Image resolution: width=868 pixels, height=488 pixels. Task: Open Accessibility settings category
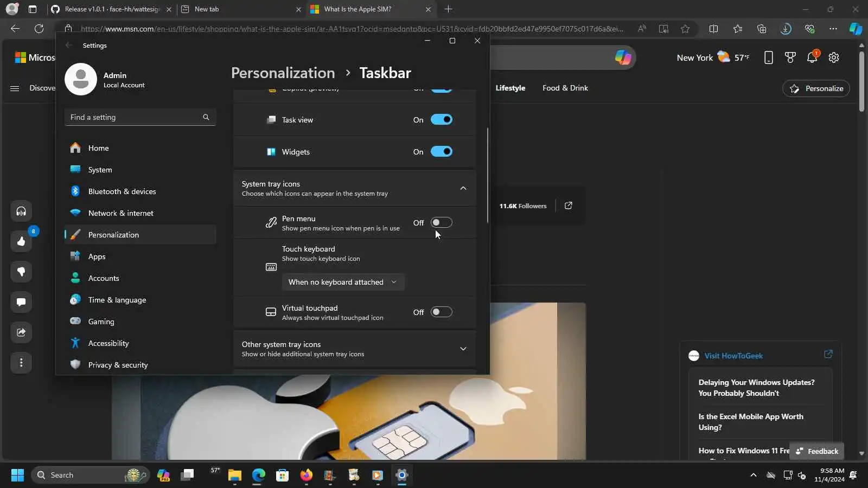pos(140,343)
